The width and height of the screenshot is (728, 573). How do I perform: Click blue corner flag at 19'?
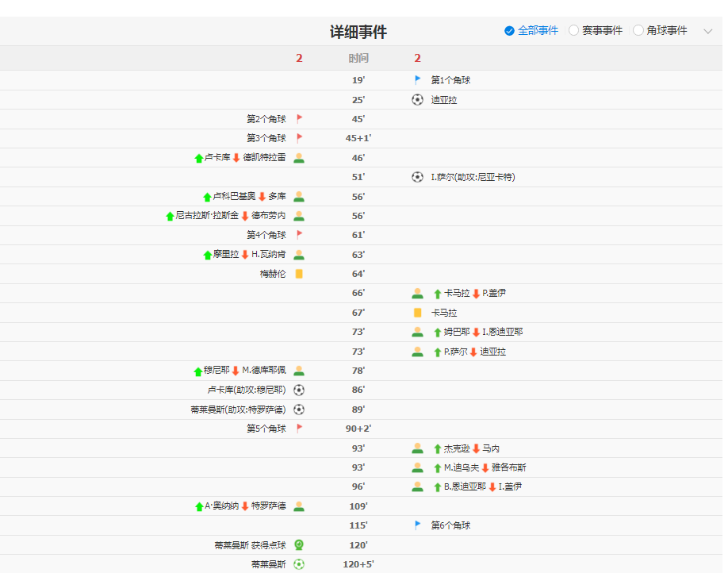click(417, 80)
